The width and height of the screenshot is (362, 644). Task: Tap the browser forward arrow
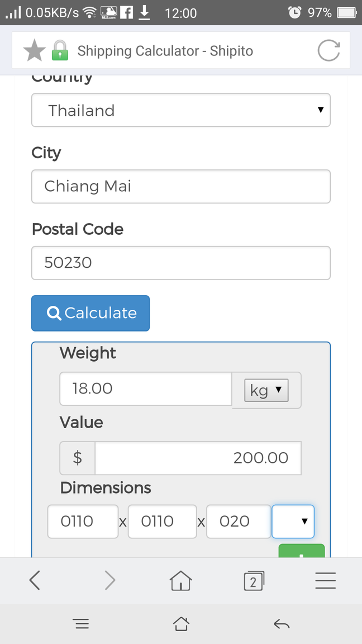(x=109, y=581)
